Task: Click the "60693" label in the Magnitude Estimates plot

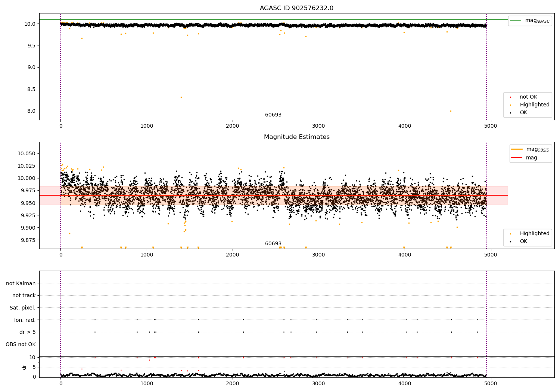Action: click(x=273, y=244)
